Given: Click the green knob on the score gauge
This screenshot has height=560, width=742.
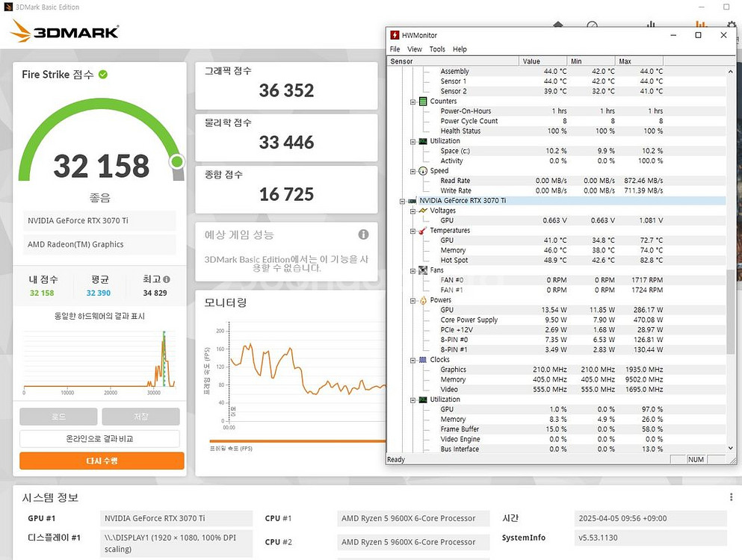Looking at the screenshot, I should click(177, 162).
